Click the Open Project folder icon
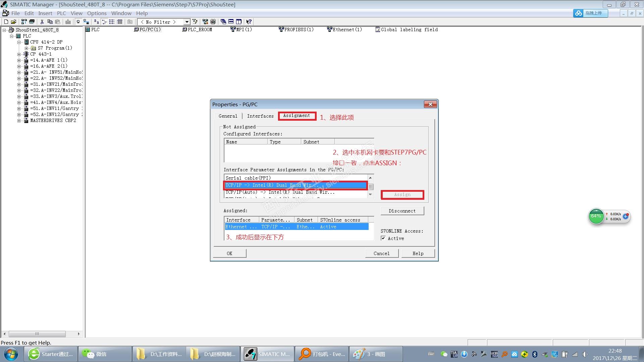 click(14, 22)
